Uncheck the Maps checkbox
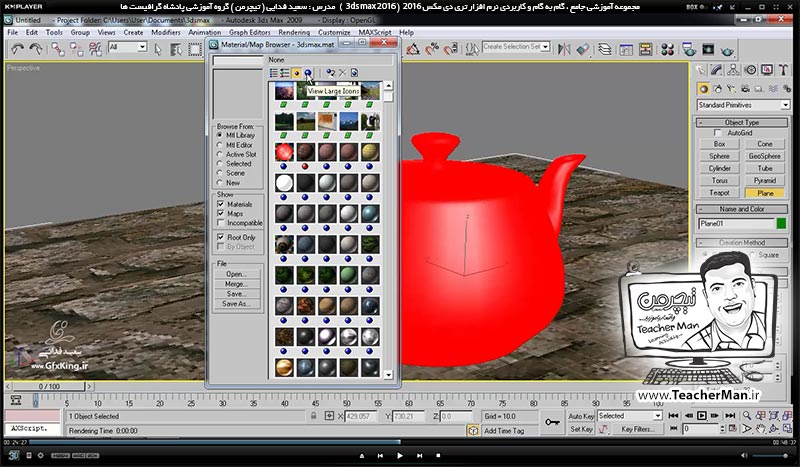This screenshot has width=800, height=467. tap(220, 213)
